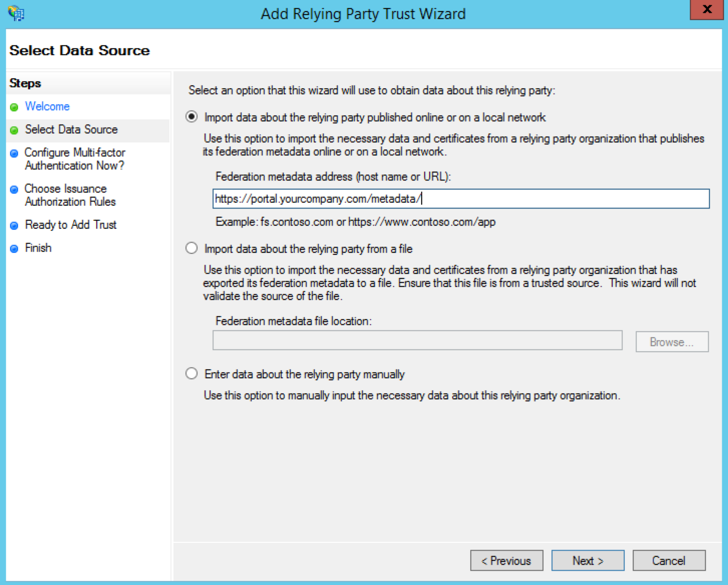Image resolution: width=728 pixels, height=585 pixels.
Task: Click the blue dot beside Configure Multi-factor Authentication
Action: tap(15, 153)
